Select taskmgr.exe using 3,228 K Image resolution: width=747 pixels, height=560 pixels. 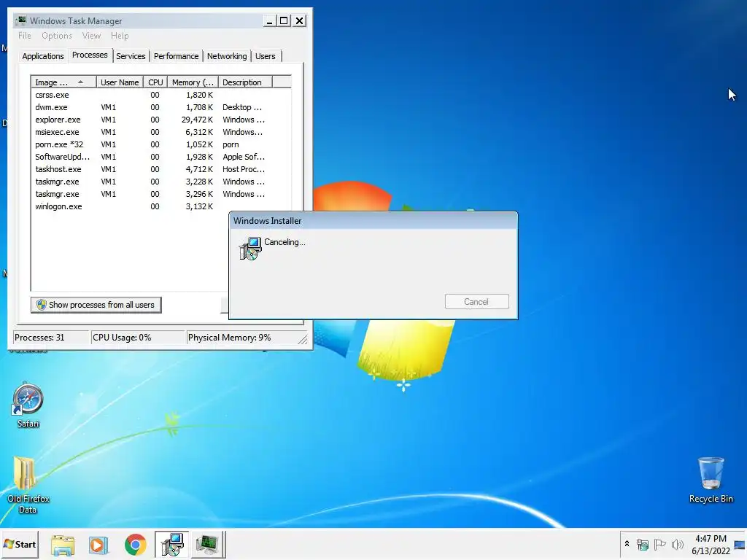click(x=161, y=182)
